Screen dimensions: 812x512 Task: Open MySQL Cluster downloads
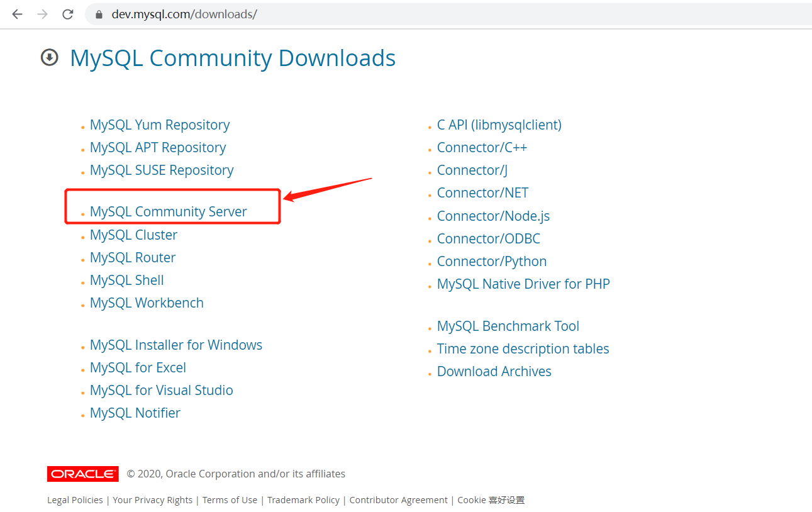133,235
